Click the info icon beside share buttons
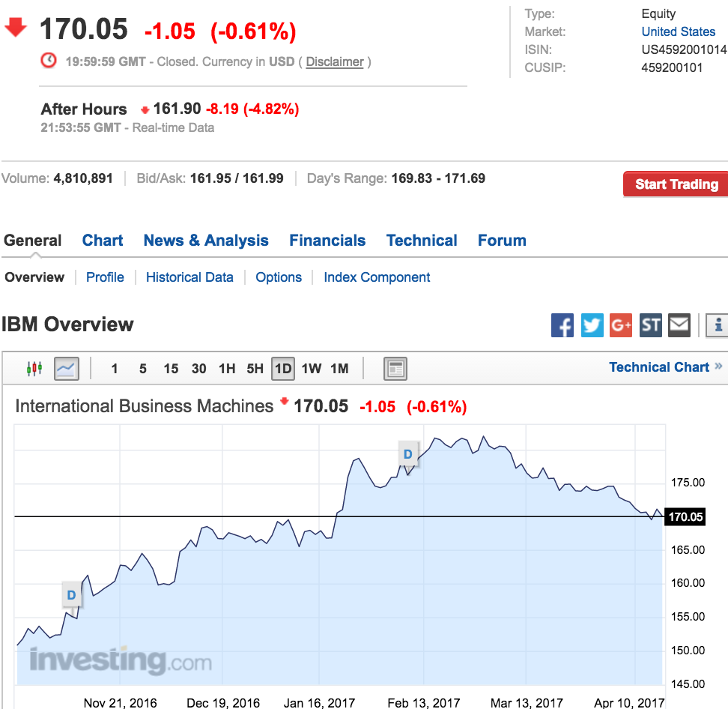Viewport: 728px width, 709px height. (718, 325)
